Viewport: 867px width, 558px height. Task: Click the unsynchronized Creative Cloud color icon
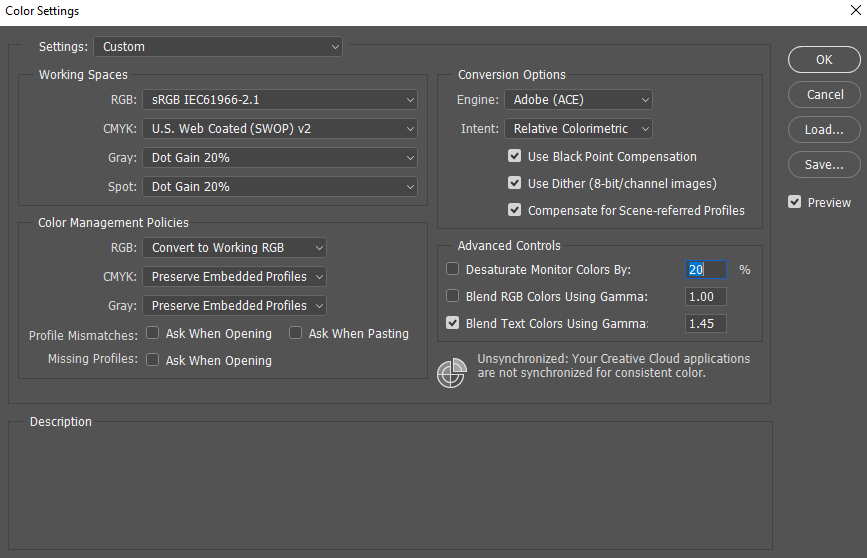click(452, 371)
